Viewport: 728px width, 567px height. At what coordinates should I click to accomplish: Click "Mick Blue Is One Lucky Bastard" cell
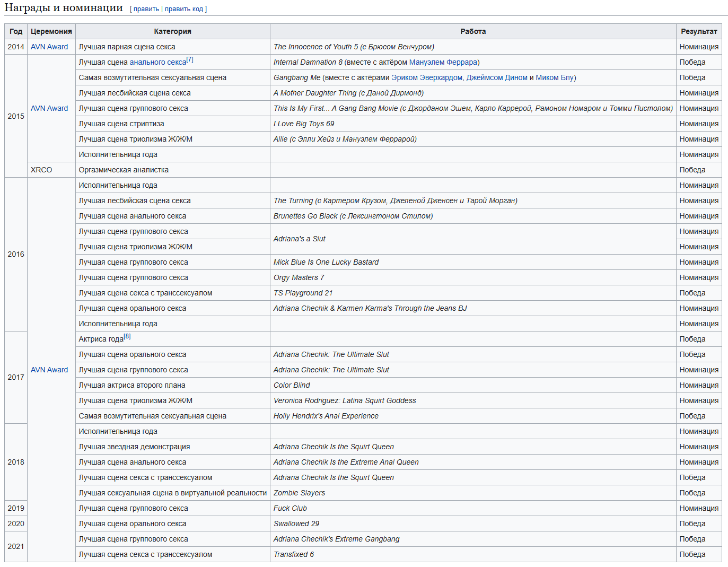coord(473,262)
